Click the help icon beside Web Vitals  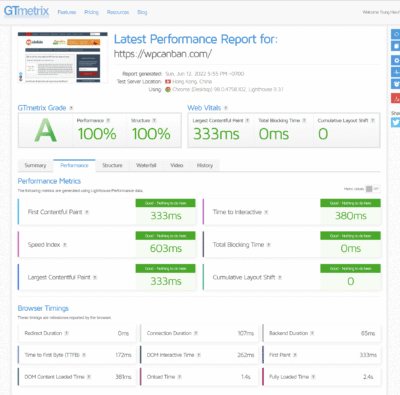coord(226,108)
